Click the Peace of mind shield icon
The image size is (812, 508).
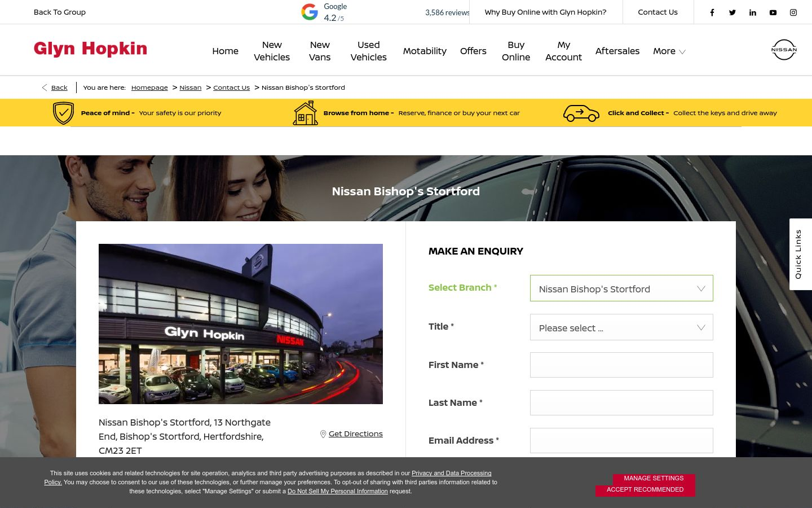[63, 113]
